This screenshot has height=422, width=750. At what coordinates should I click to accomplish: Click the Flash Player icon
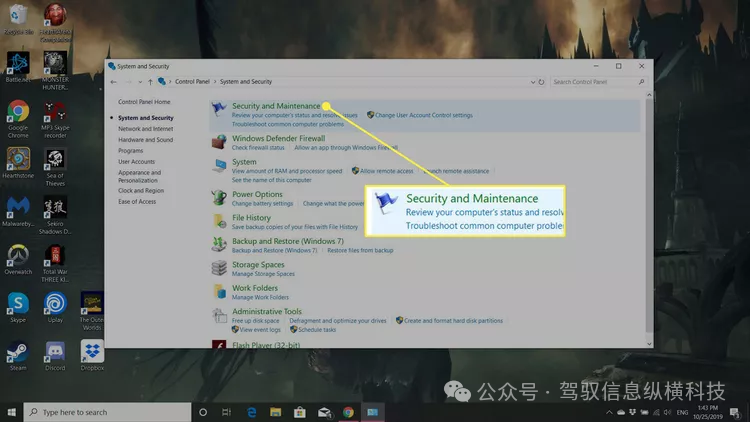click(x=219, y=344)
